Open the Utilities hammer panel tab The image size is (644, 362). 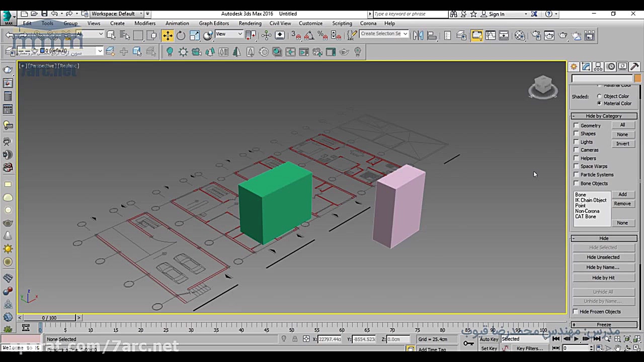634,67
